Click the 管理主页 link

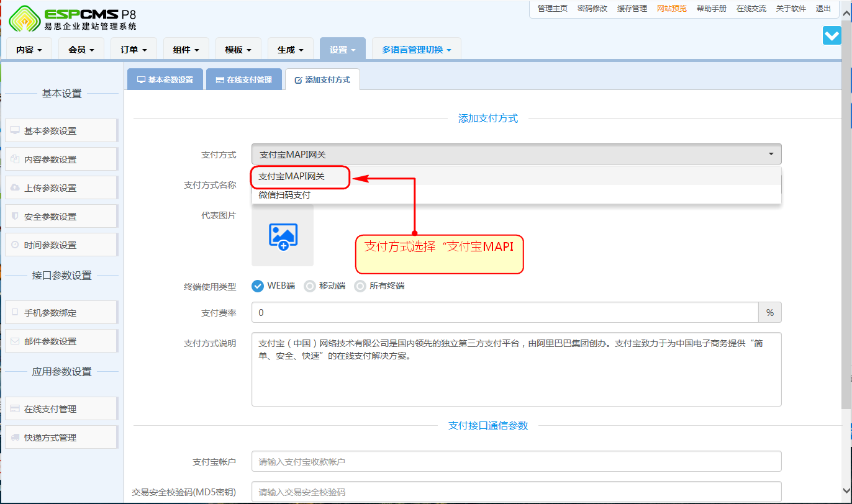tap(553, 9)
